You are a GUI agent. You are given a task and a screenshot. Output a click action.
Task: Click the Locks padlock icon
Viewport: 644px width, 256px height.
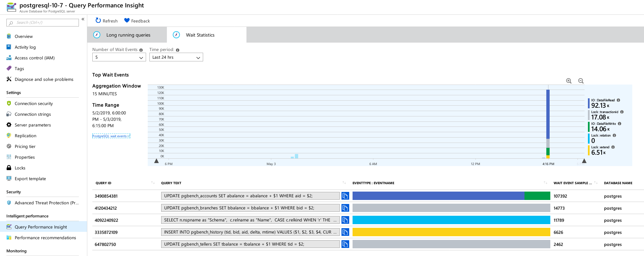[9, 168]
